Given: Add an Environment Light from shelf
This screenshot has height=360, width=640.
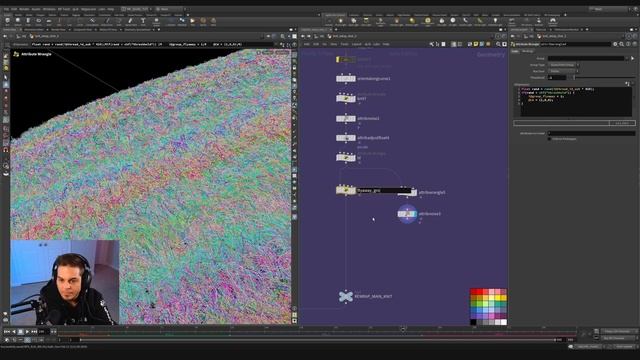Looking at the screenshot, I should coord(428,21).
